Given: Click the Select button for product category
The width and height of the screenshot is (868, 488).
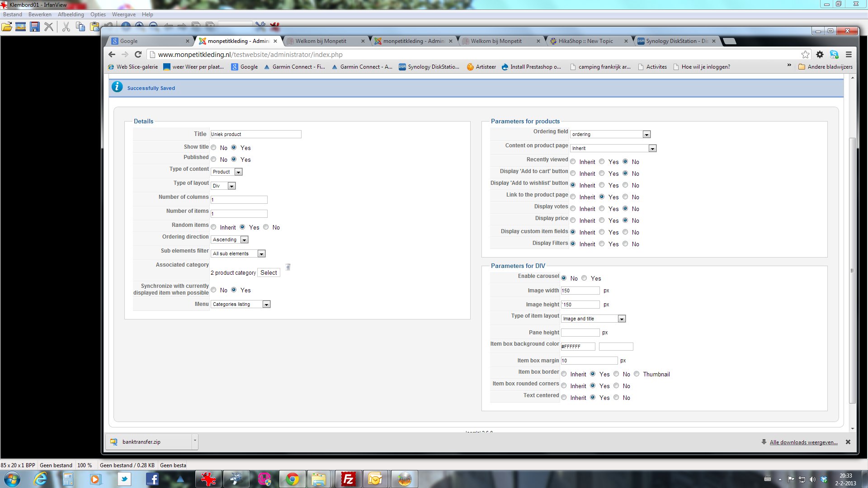Looking at the screenshot, I should click(x=269, y=272).
